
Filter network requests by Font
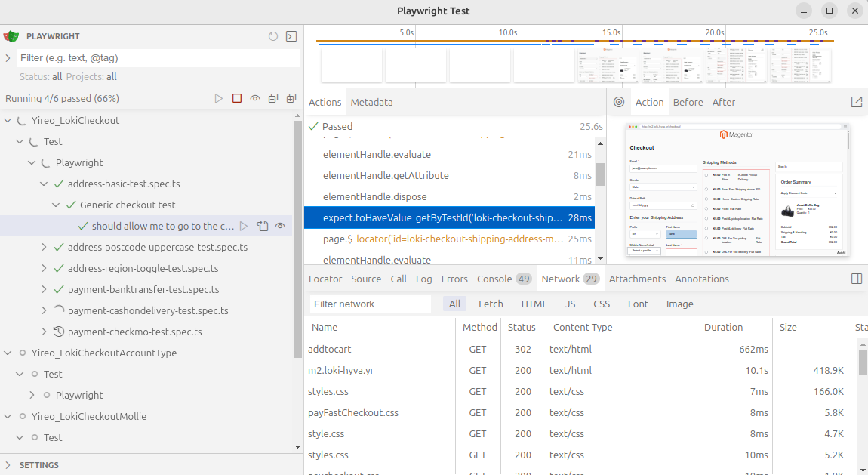click(638, 304)
